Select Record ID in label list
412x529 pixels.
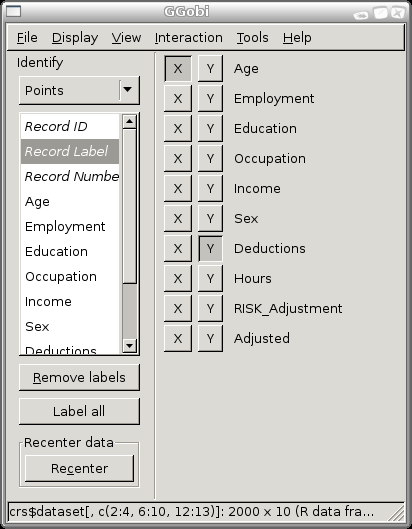[x=70, y=127]
